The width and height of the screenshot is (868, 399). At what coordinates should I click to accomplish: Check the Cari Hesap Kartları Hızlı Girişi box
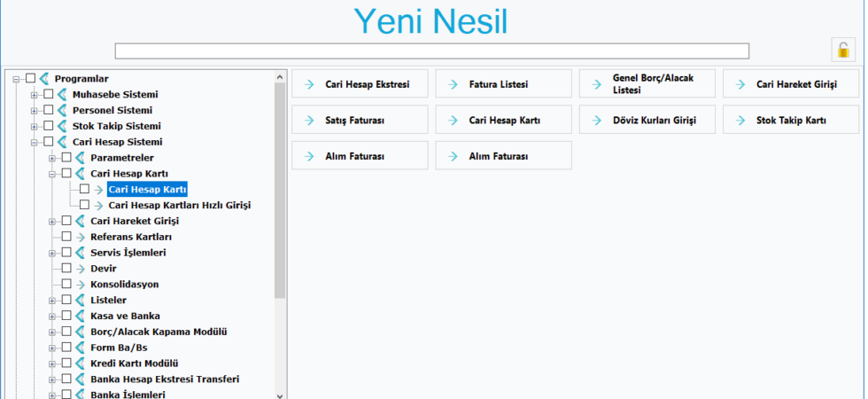tap(84, 206)
